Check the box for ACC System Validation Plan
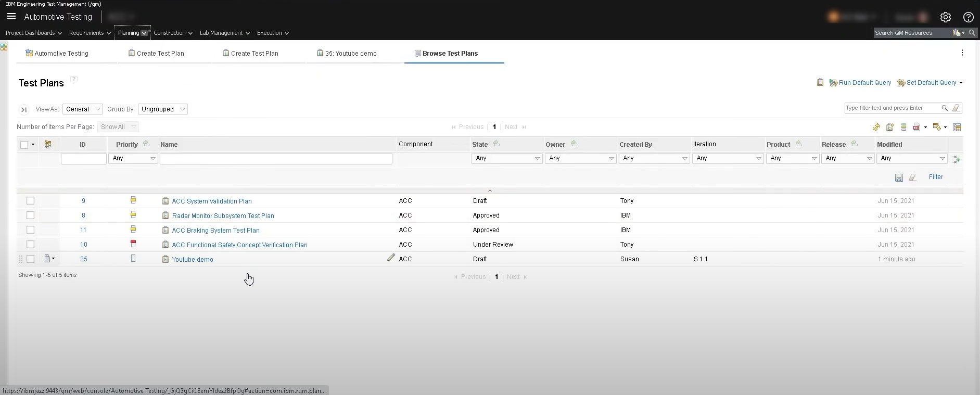Image resolution: width=980 pixels, height=395 pixels. pyautogui.click(x=30, y=201)
